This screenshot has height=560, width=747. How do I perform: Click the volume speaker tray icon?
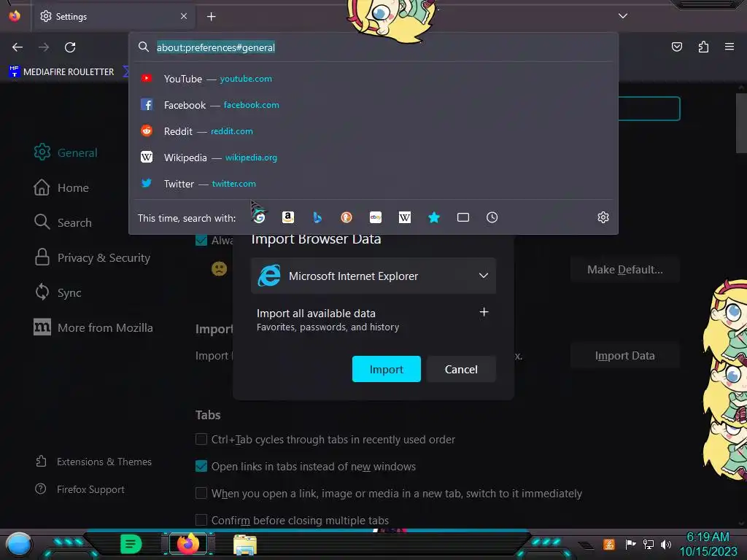666,544
